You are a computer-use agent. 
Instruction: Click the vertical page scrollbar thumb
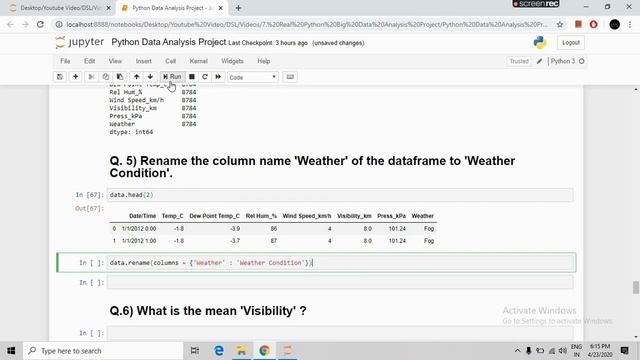click(x=636, y=287)
